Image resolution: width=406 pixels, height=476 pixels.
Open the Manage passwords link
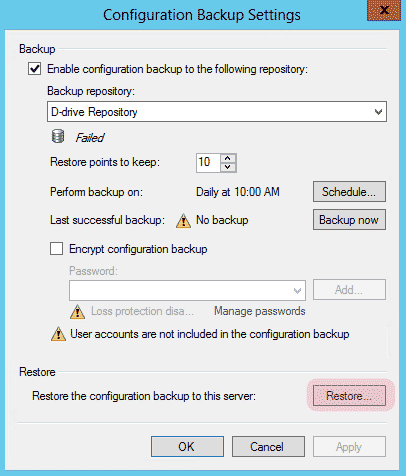click(259, 311)
